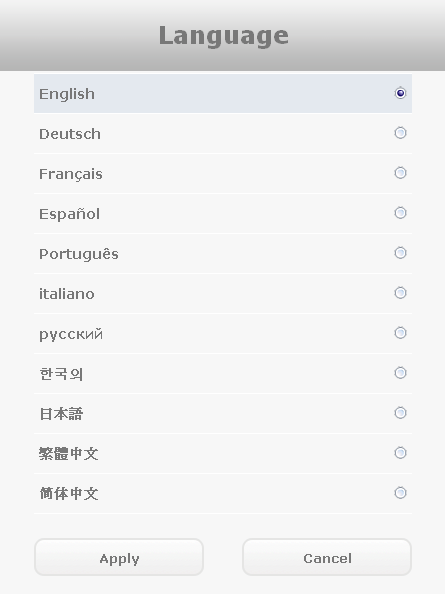Click the русский label text
445x594 pixels.
(x=71, y=335)
